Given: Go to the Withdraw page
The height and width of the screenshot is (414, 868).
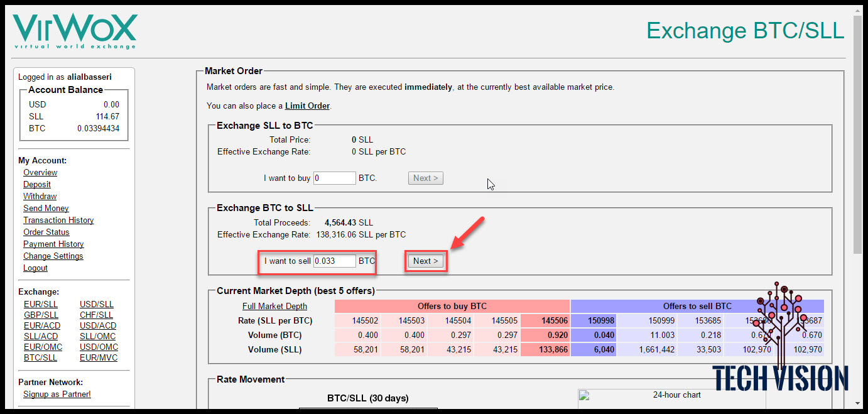Looking at the screenshot, I should tap(40, 196).
